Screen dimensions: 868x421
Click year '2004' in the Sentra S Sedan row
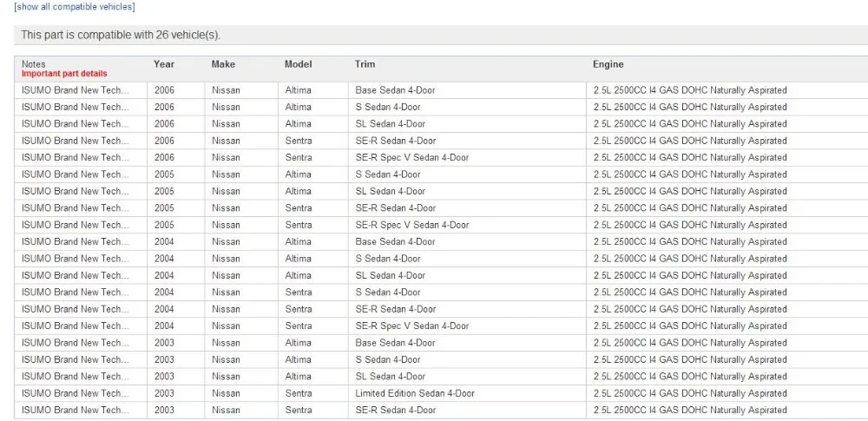[x=164, y=292]
